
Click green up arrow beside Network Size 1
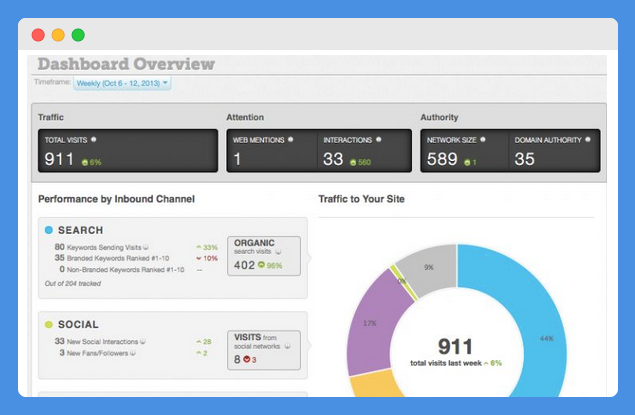(467, 162)
